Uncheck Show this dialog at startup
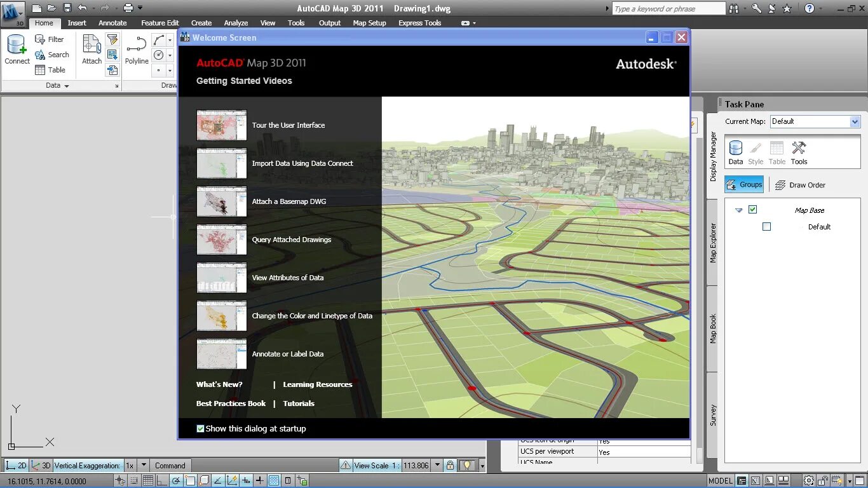 click(x=201, y=429)
